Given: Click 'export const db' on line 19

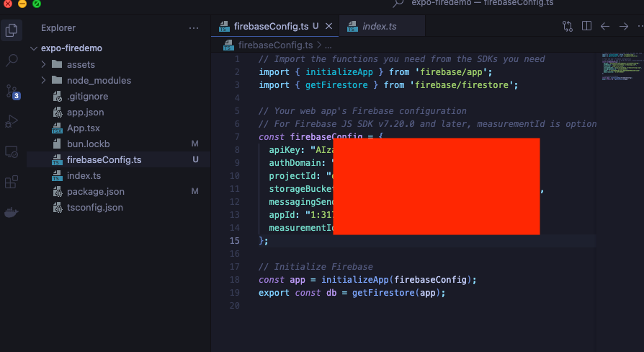Looking at the screenshot, I should click(298, 293).
